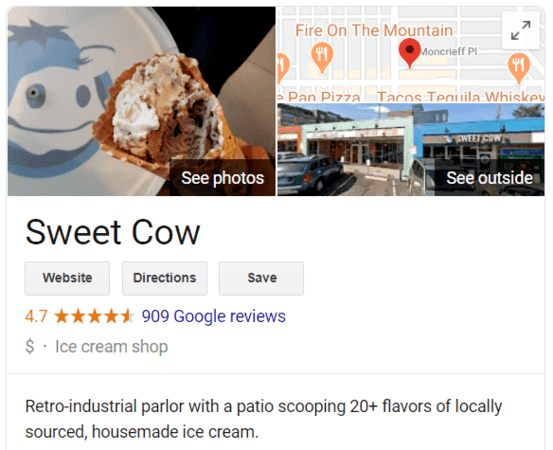Click the orange restaurant pin near Tacos Tequila Whiskey
The image size is (553, 450).
518,68
